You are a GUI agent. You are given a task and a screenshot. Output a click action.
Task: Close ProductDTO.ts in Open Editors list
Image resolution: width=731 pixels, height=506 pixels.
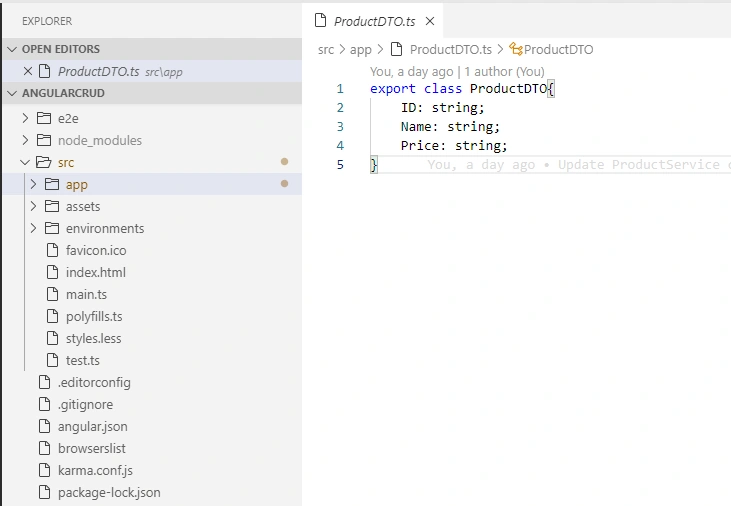28,71
